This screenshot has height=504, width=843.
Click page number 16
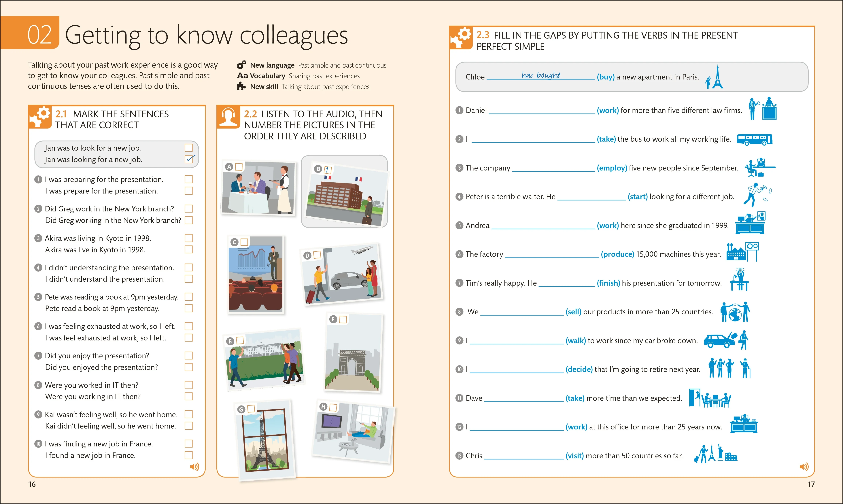[32, 484]
